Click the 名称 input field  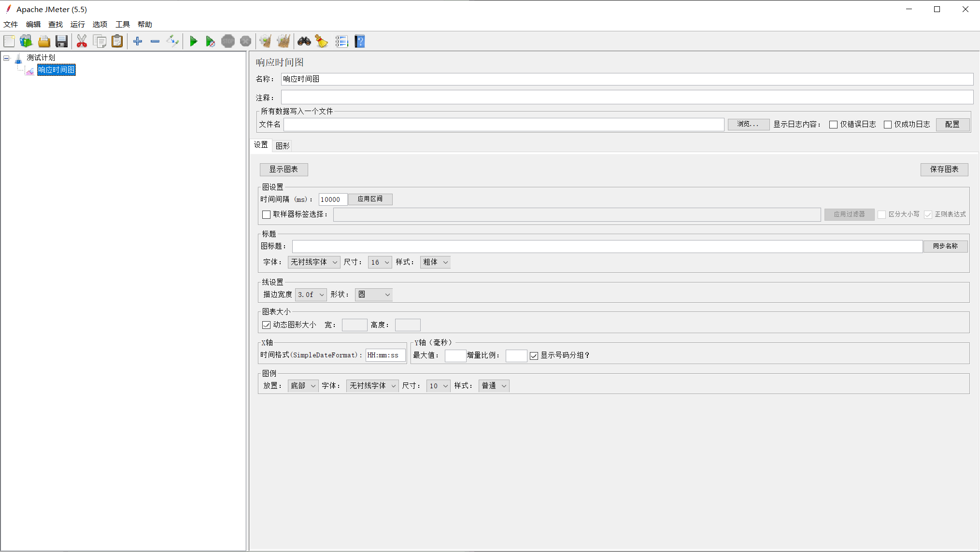point(627,79)
